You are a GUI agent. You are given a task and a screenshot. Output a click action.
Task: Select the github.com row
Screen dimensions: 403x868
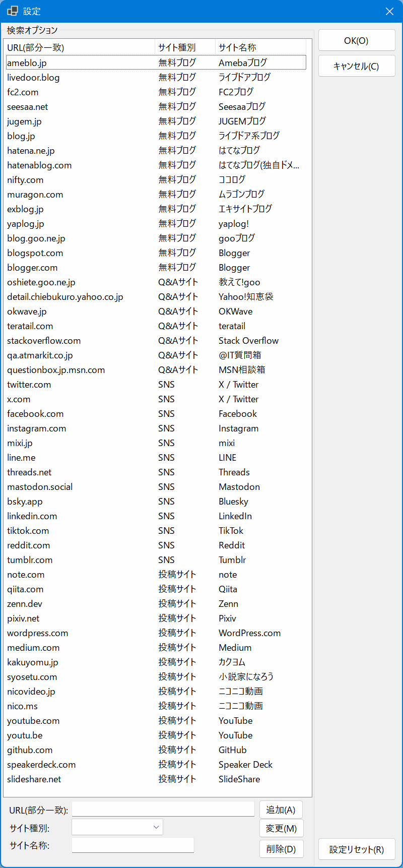point(156,750)
